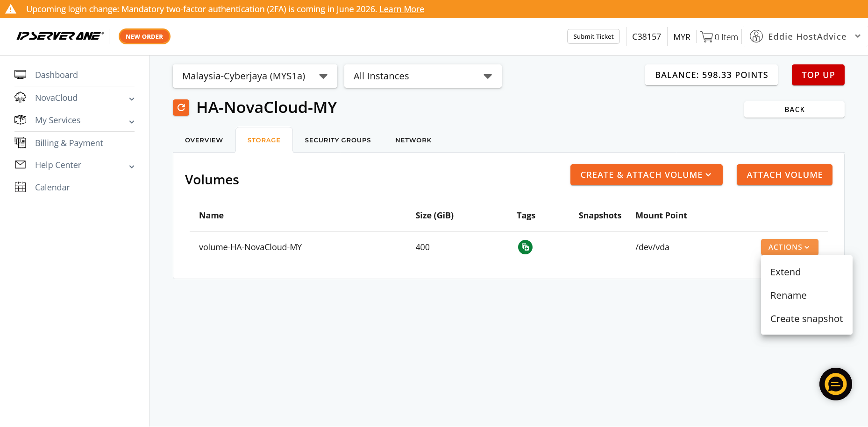Click the My Services box icon
Viewport: 868px width, 427px height.
pos(20,120)
